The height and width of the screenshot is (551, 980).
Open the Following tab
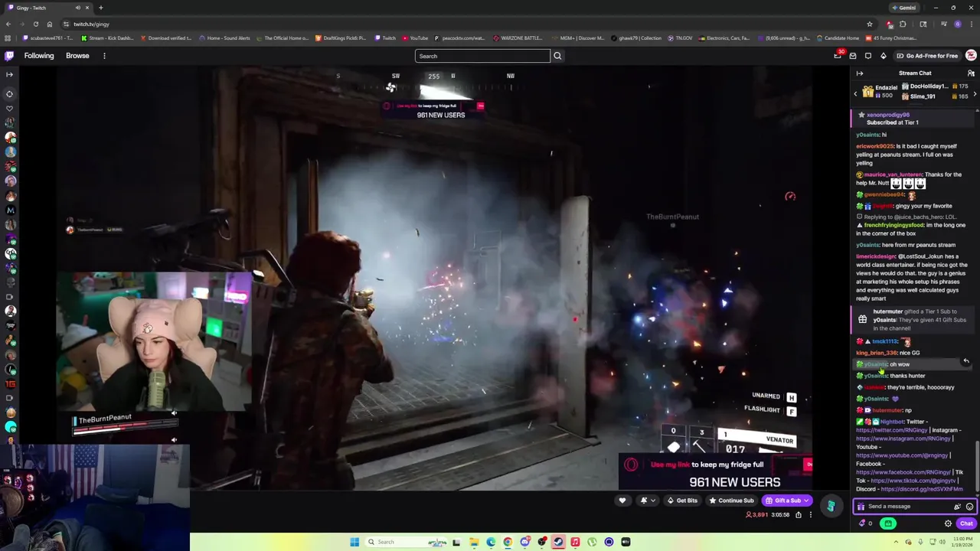(x=39, y=56)
